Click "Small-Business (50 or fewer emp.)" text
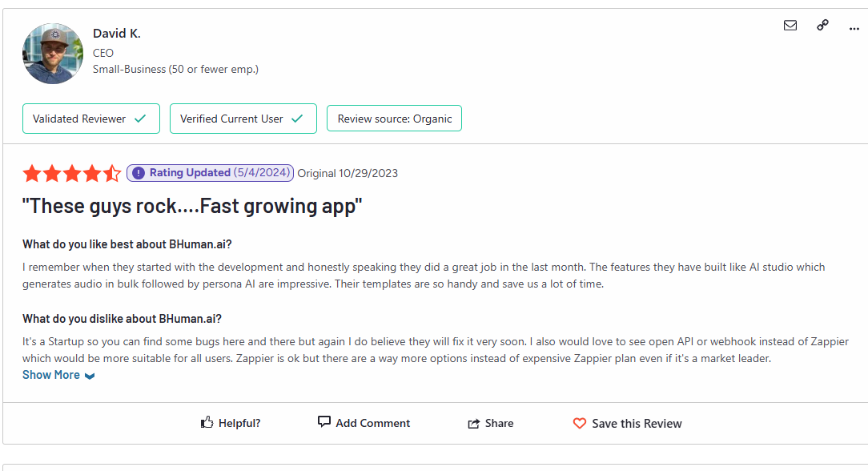Screen dimensions: 868x471 (175, 69)
